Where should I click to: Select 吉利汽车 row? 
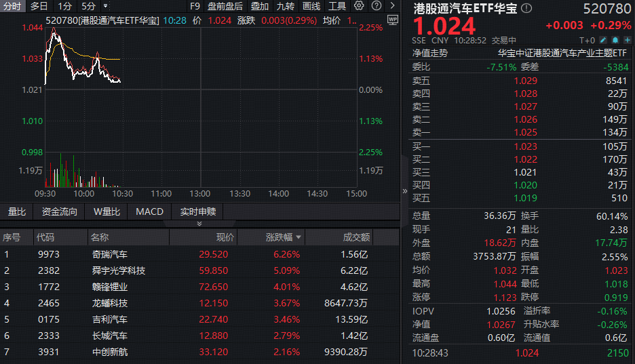[x=200, y=319]
